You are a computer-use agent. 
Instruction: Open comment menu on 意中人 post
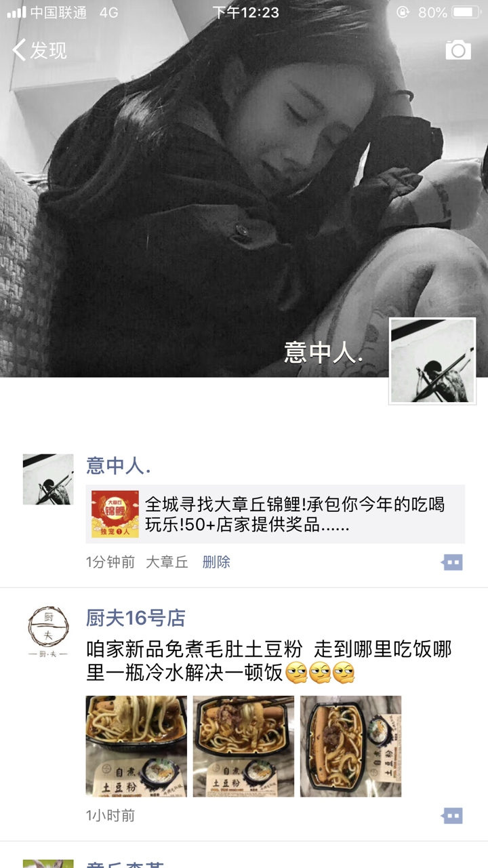(452, 562)
